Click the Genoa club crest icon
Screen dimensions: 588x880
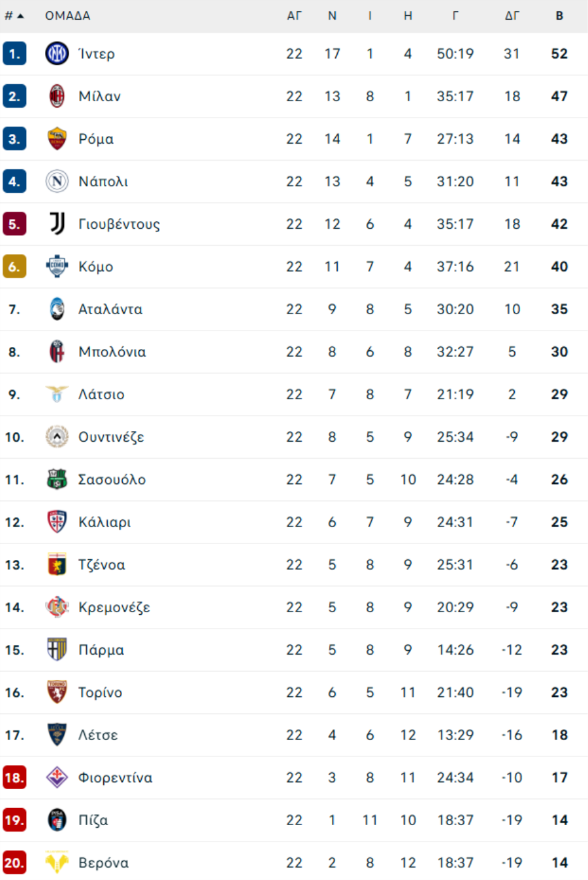click(x=57, y=564)
